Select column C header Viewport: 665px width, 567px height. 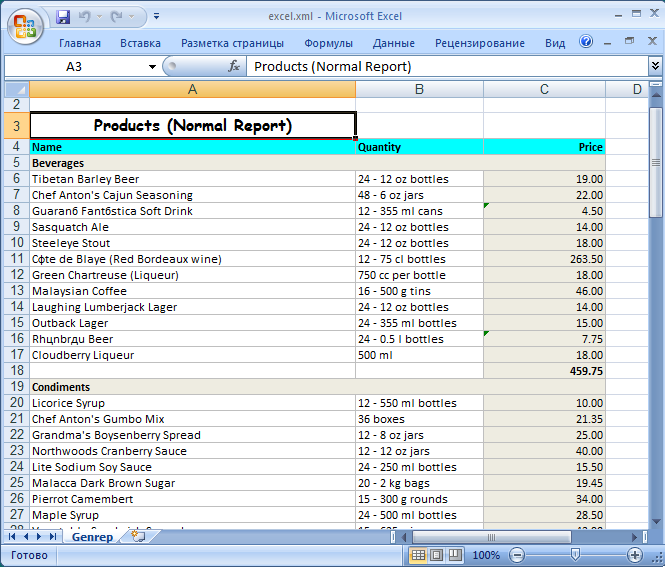click(x=544, y=89)
